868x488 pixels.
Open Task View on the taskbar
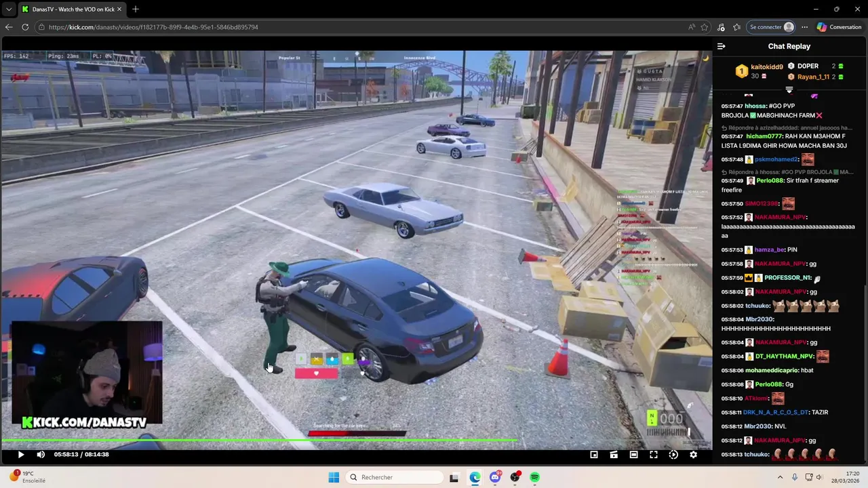point(454,477)
